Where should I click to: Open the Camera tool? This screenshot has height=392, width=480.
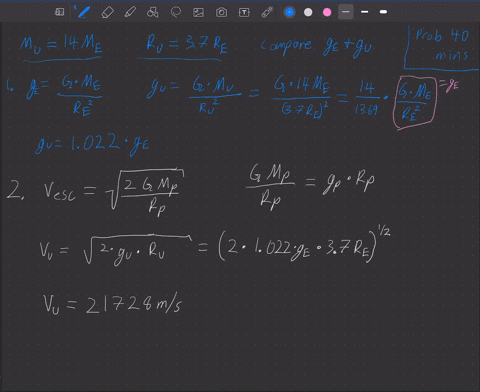(x=221, y=13)
